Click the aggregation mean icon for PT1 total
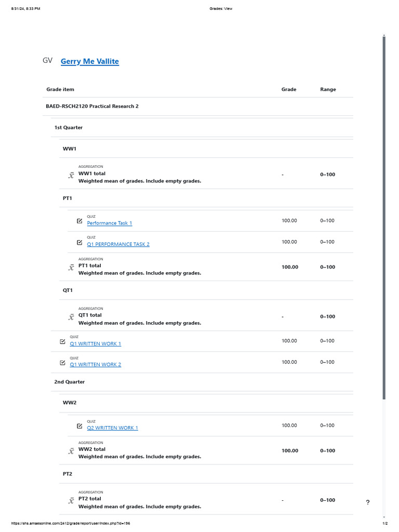Screen dimensions: 399x532 pos(71,268)
